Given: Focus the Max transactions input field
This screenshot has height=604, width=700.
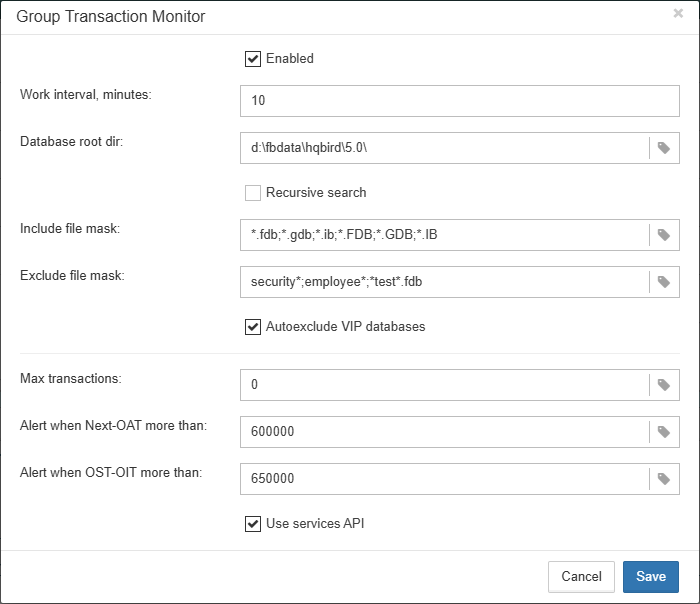Looking at the screenshot, I should click(445, 384).
